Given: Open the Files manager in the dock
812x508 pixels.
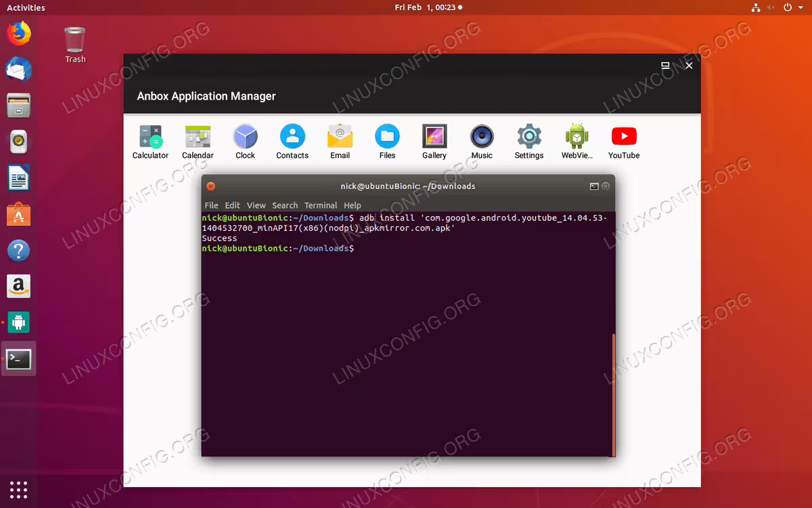Looking at the screenshot, I should (x=18, y=106).
